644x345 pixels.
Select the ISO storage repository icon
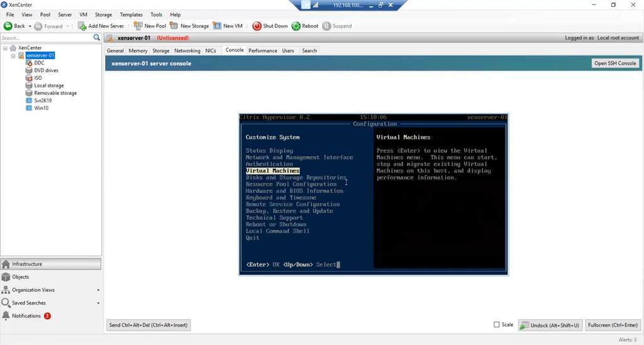click(x=29, y=77)
